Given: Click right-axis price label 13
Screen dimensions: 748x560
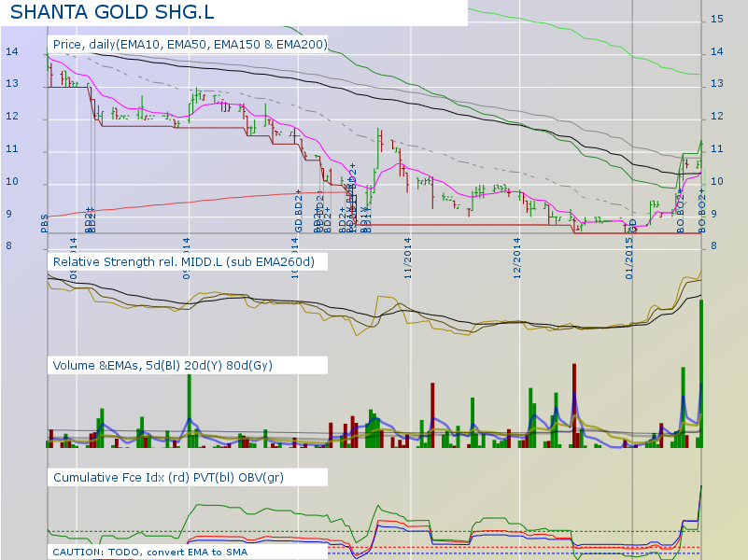Looking at the screenshot, I should (x=717, y=83).
